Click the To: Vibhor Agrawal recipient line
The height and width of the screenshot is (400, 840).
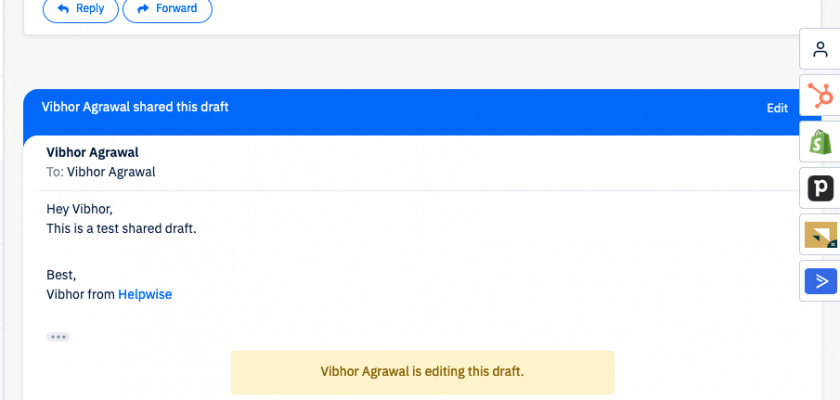pyautogui.click(x=101, y=172)
